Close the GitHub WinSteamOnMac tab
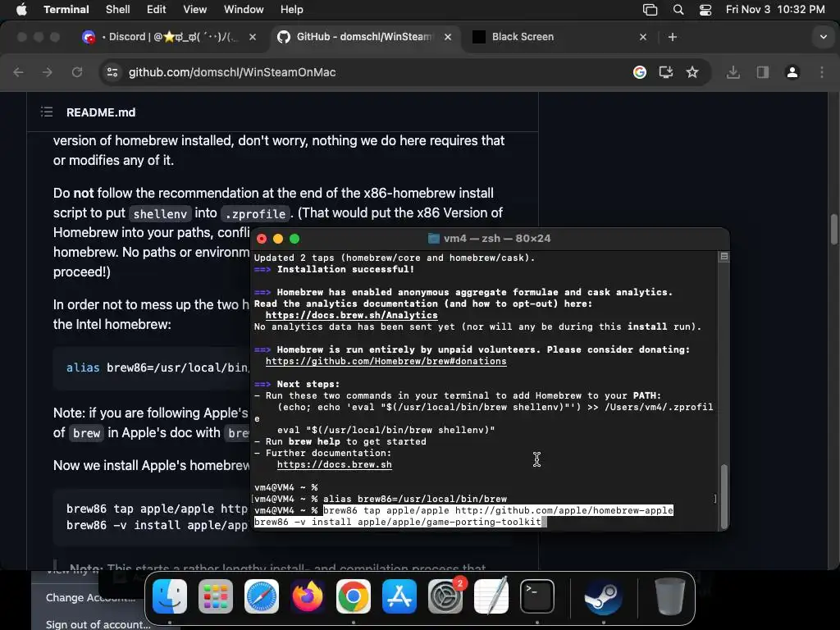 pyautogui.click(x=448, y=37)
